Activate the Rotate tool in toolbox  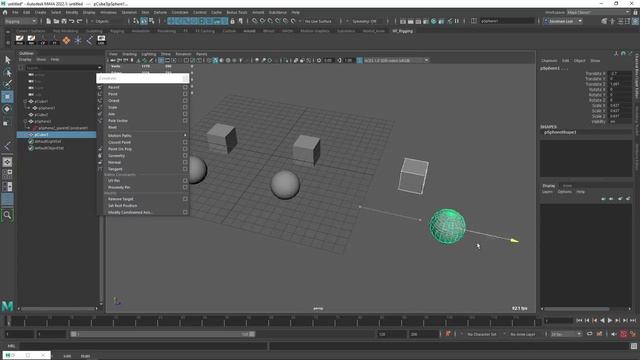click(7, 109)
